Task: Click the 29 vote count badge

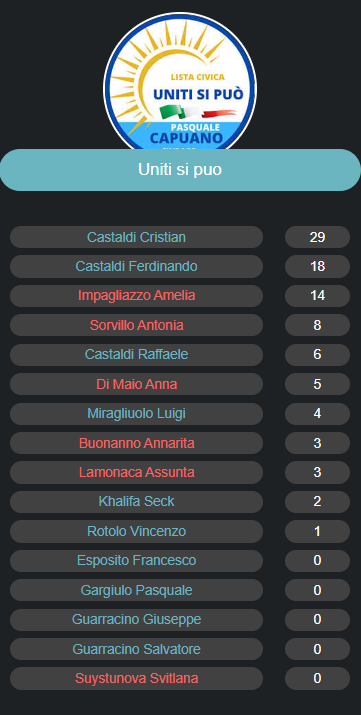Action: [x=317, y=237]
